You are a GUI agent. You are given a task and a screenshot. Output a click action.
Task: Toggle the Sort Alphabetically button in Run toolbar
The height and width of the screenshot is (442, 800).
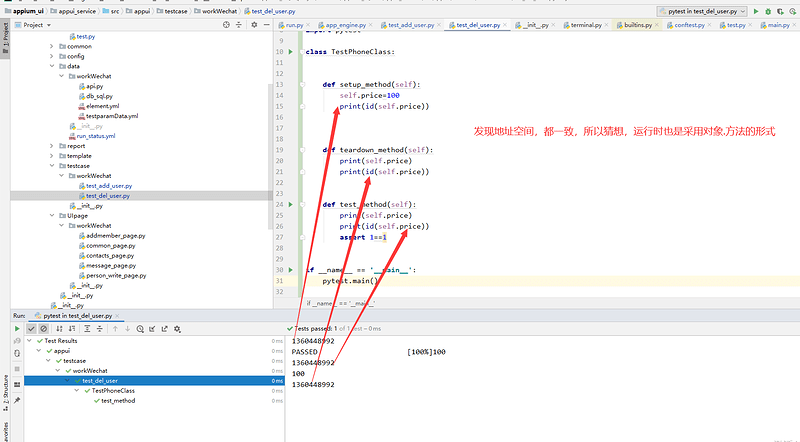coord(59,329)
